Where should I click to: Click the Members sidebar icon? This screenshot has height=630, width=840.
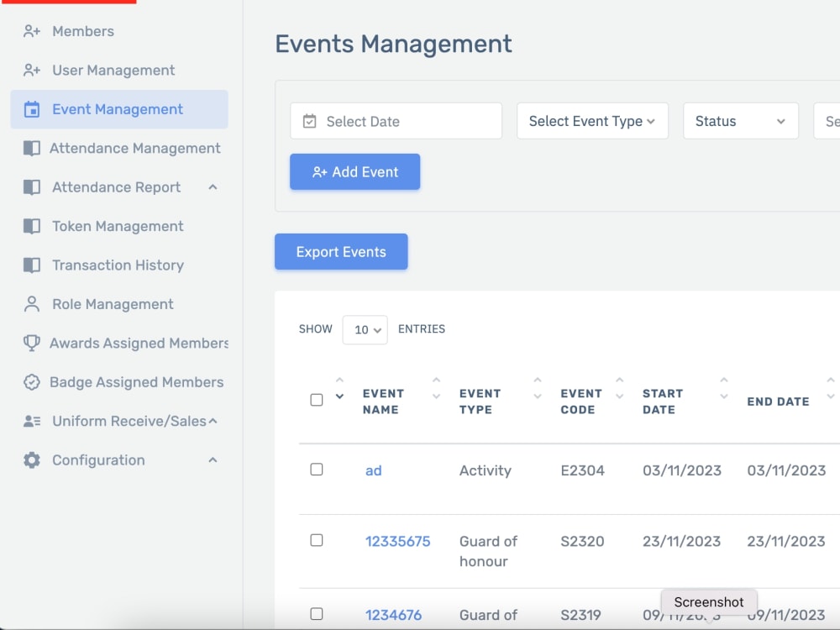tap(32, 32)
